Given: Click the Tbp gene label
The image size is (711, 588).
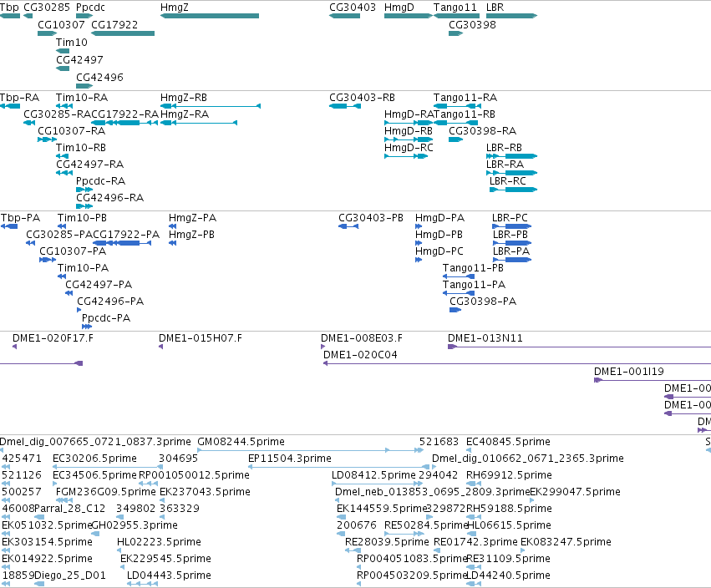Looking at the screenshot, I should [x=9, y=8].
